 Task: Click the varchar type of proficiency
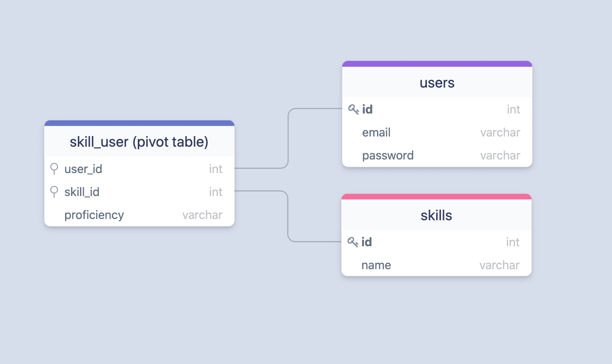202,215
